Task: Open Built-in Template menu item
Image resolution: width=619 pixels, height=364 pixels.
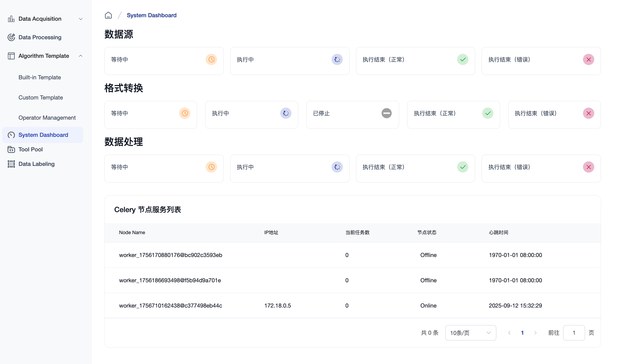Action: pos(40,77)
